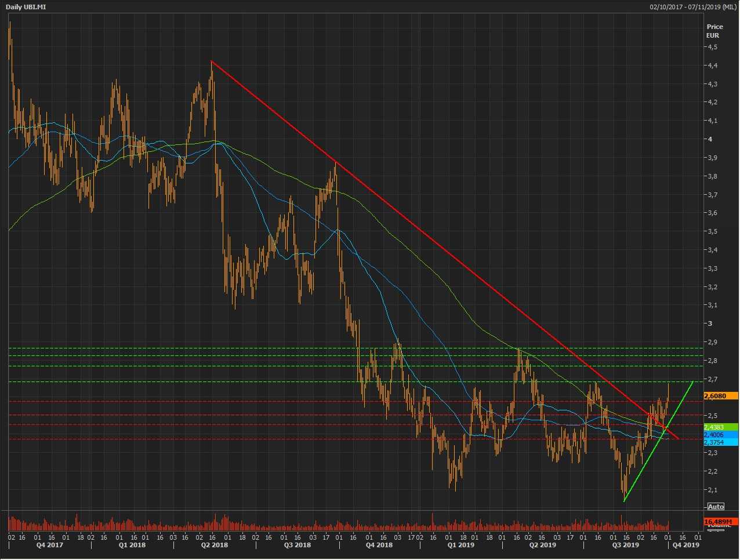This screenshot has width=740, height=560.
Task: Click the Q4 2018 label on time axis
Action: (x=379, y=545)
